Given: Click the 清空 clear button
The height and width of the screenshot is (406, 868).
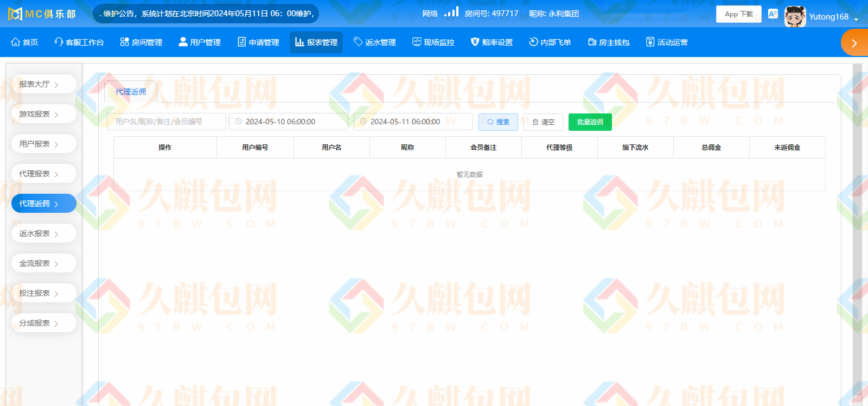Looking at the screenshot, I should pos(543,122).
